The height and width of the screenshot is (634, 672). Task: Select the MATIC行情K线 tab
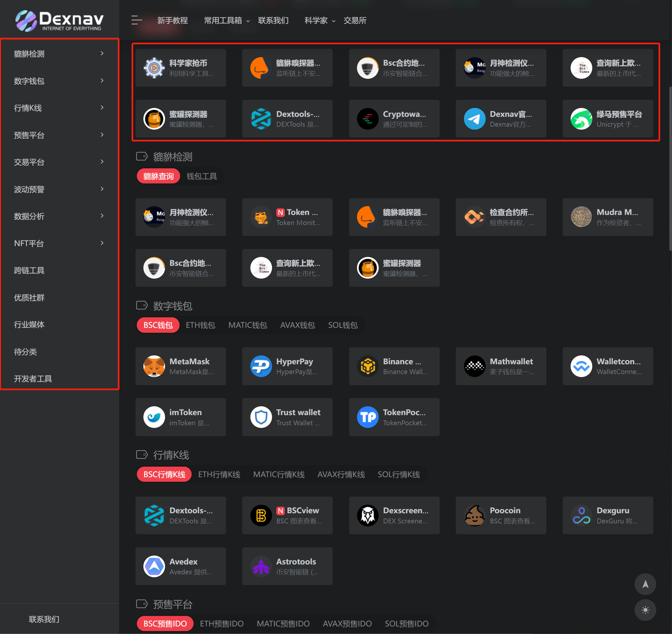click(x=279, y=475)
